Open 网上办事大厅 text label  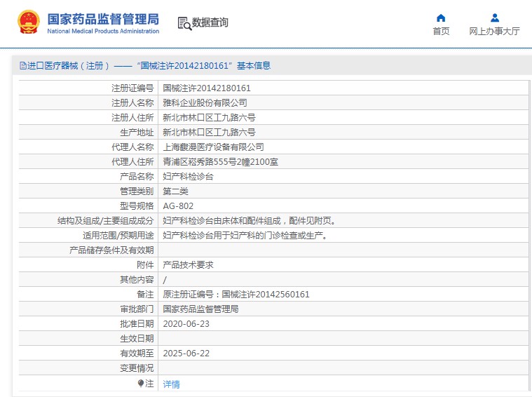pos(494,32)
